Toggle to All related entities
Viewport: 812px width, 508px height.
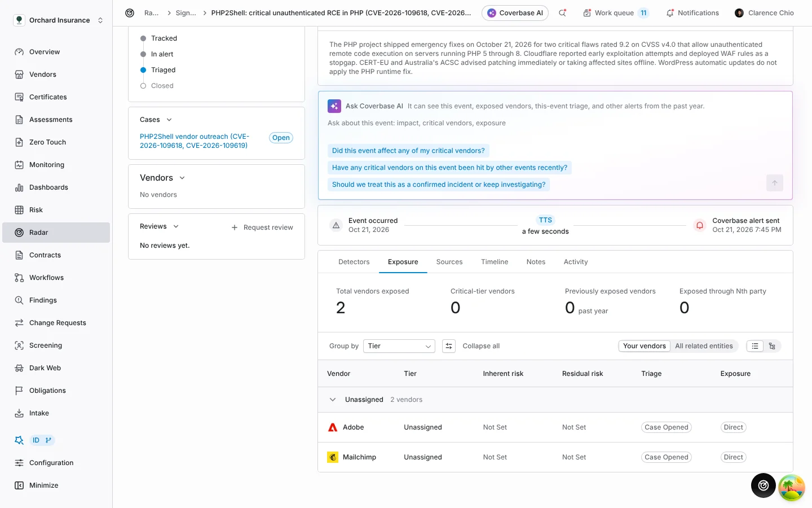[704, 346]
